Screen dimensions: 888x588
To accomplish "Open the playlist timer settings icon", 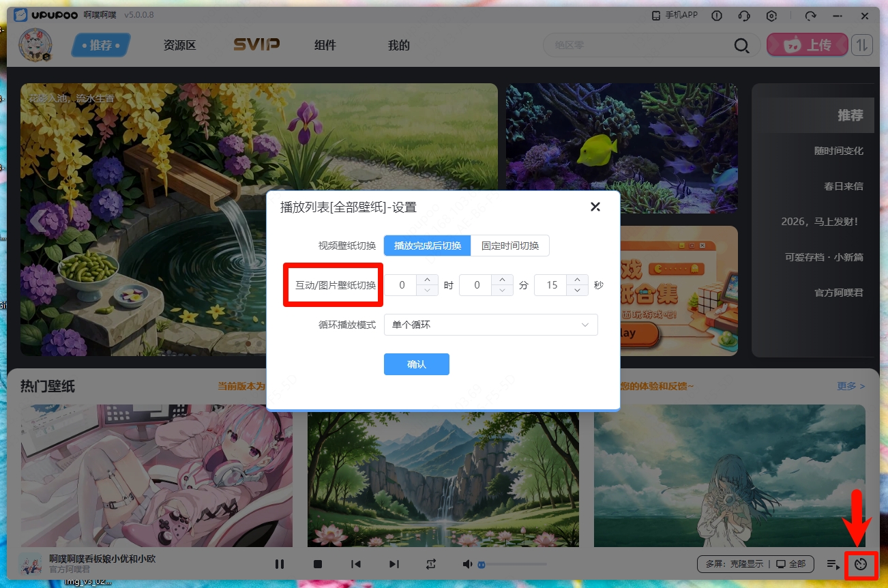I will (x=860, y=564).
